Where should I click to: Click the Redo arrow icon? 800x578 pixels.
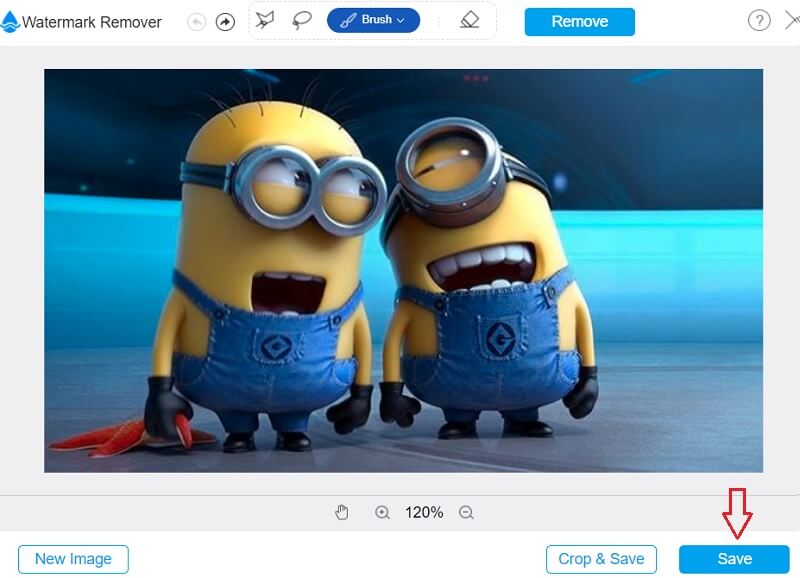coord(225,21)
